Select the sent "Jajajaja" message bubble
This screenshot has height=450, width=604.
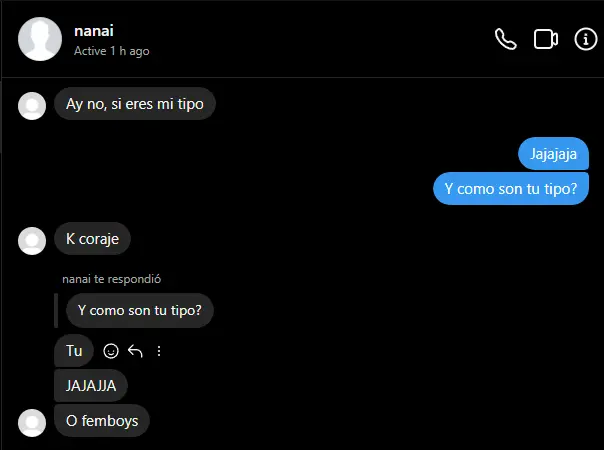[x=553, y=154]
